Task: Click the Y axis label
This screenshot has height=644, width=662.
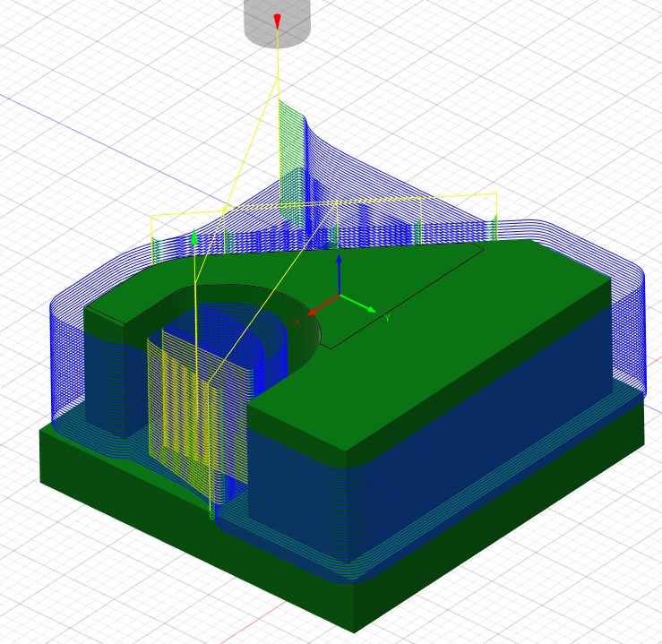Action: point(387,318)
